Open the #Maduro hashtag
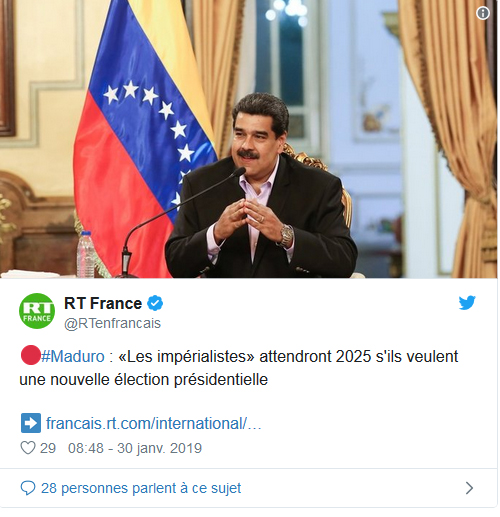Image resolution: width=500 pixels, height=517 pixels. [73, 356]
